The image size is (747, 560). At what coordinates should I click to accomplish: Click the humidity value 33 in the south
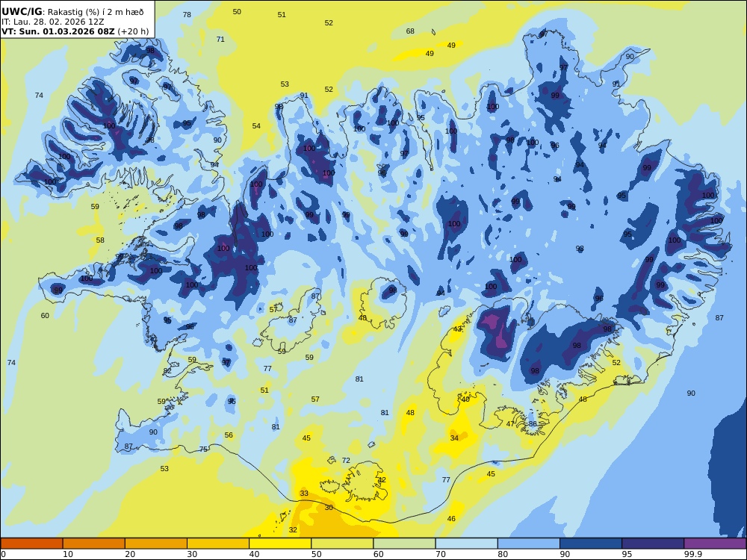(304, 494)
